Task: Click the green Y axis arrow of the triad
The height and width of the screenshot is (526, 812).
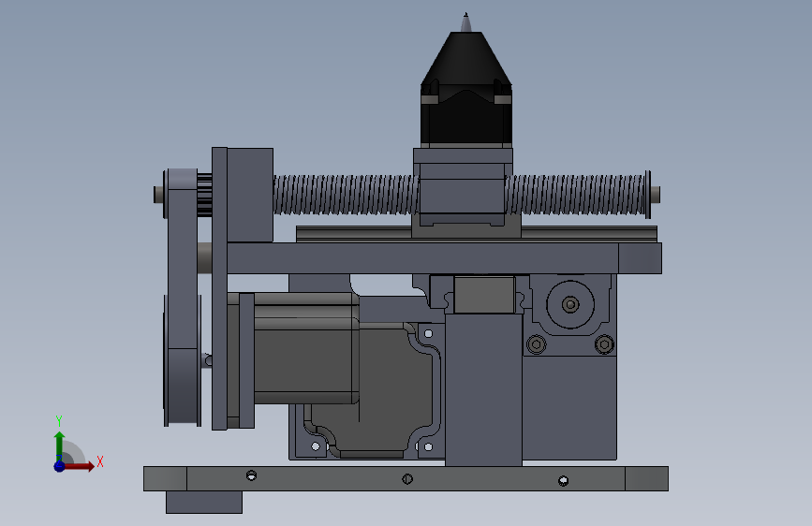Action: tap(60, 446)
